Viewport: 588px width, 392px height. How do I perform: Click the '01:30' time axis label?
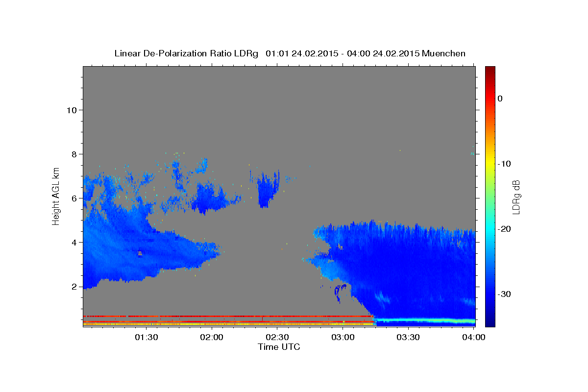coord(147,337)
